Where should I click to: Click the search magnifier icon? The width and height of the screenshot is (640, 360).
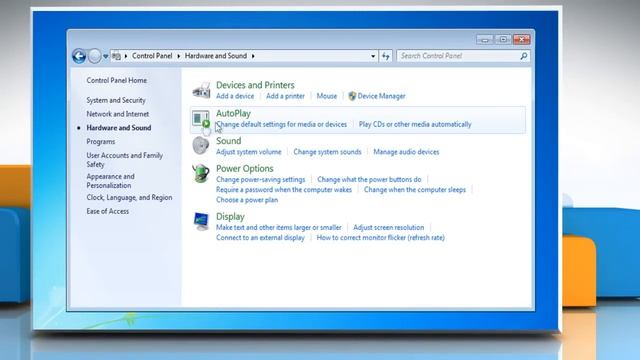point(524,56)
